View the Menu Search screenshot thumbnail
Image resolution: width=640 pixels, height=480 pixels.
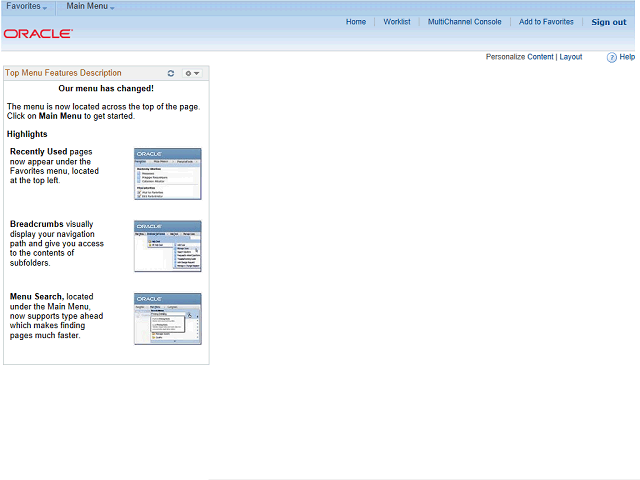pos(168,319)
